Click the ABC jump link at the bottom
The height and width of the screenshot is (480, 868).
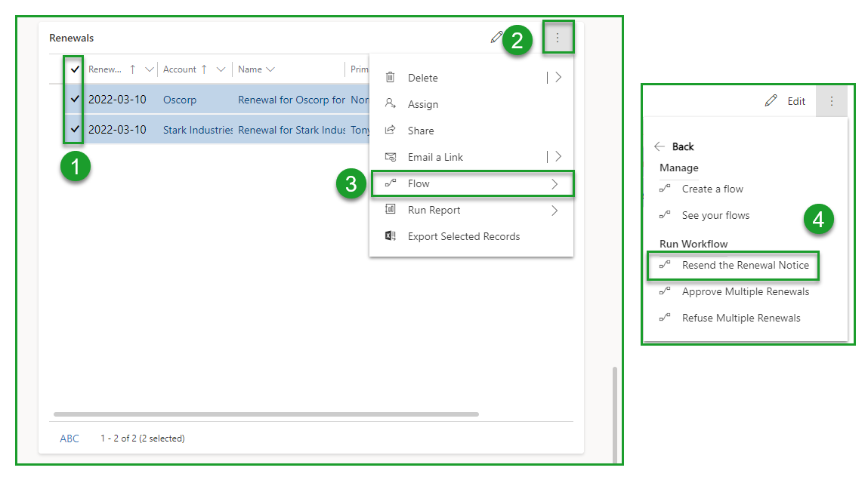69,438
